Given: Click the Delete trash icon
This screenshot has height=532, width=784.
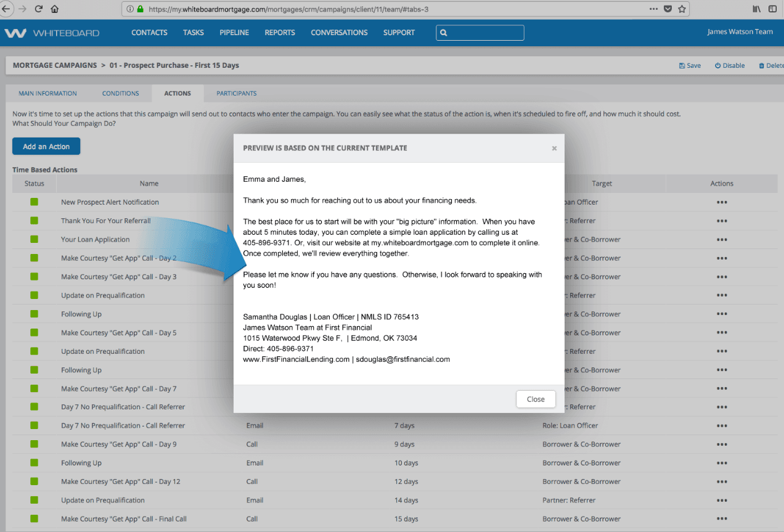Looking at the screenshot, I should (x=763, y=65).
